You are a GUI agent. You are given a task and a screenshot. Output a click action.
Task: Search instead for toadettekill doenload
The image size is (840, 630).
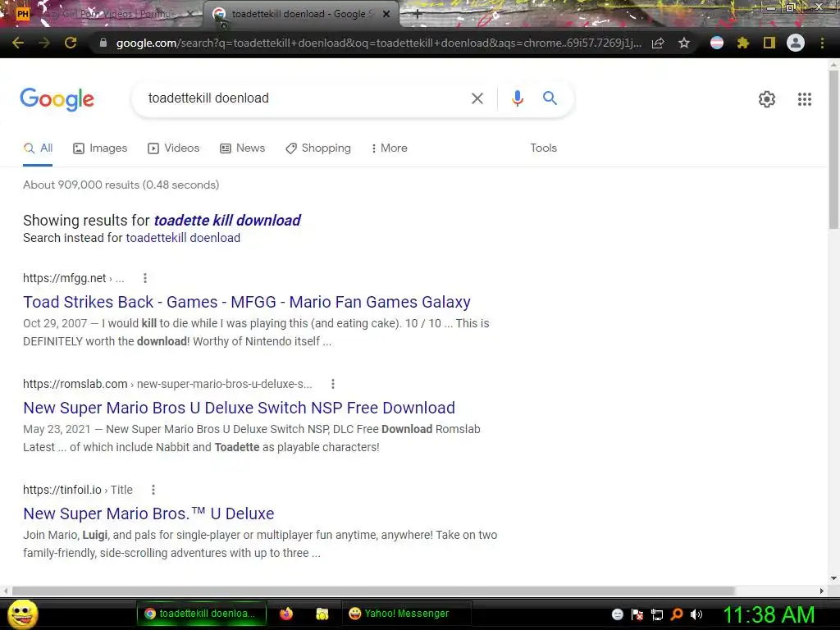(x=183, y=238)
